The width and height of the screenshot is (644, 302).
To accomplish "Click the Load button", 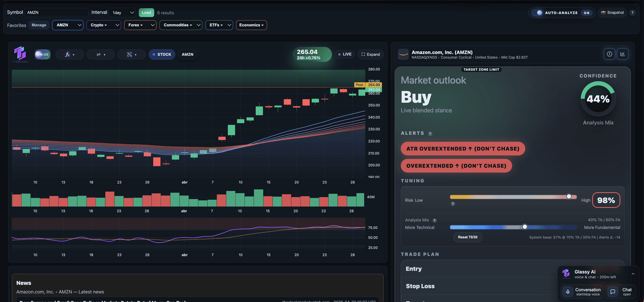I will 146,13.
